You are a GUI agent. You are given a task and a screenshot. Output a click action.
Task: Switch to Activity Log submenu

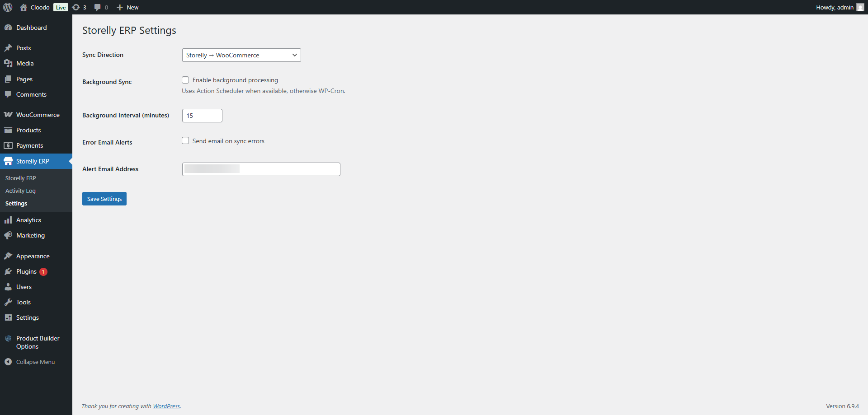pyautogui.click(x=20, y=191)
